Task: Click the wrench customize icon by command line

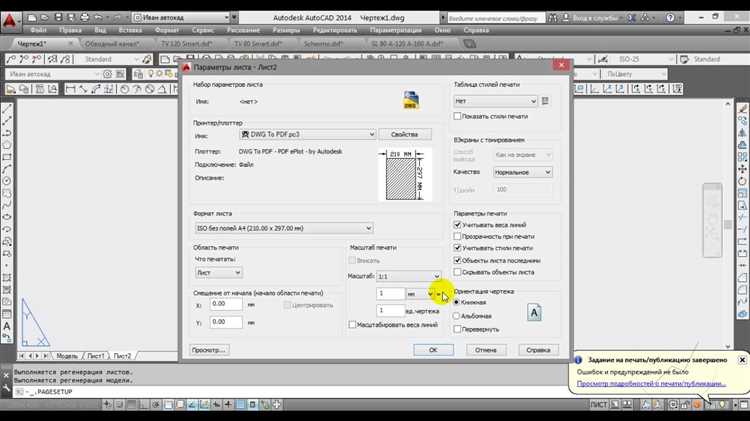Action: point(6,388)
